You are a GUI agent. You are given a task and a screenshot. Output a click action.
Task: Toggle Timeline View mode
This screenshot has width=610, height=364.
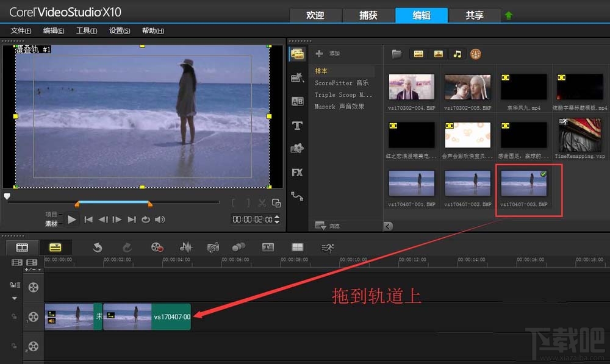[x=55, y=247]
